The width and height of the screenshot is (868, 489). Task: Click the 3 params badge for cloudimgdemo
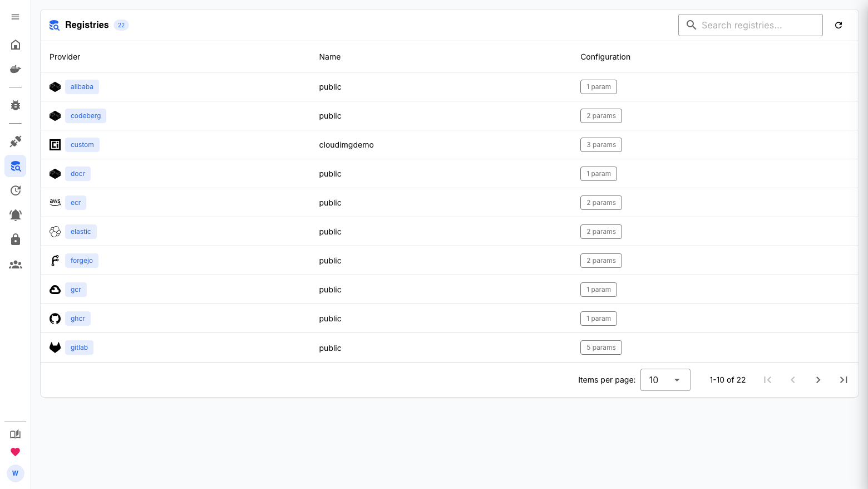[x=601, y=145]
